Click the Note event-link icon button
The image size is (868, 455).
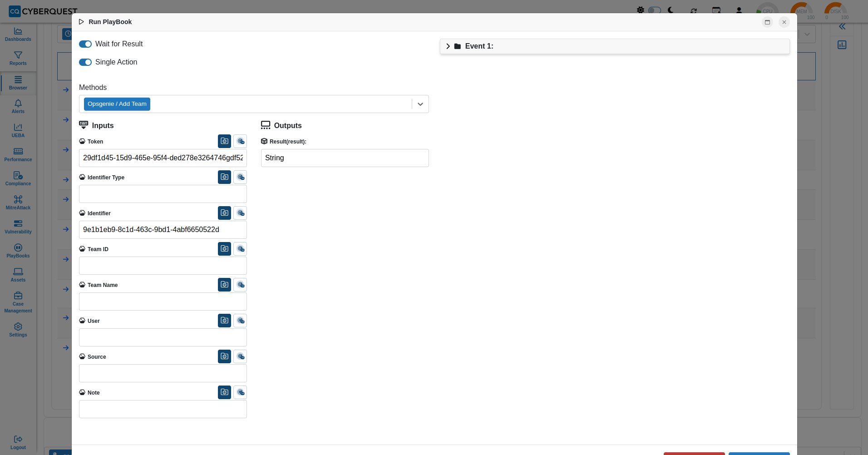tap(240, 392)
